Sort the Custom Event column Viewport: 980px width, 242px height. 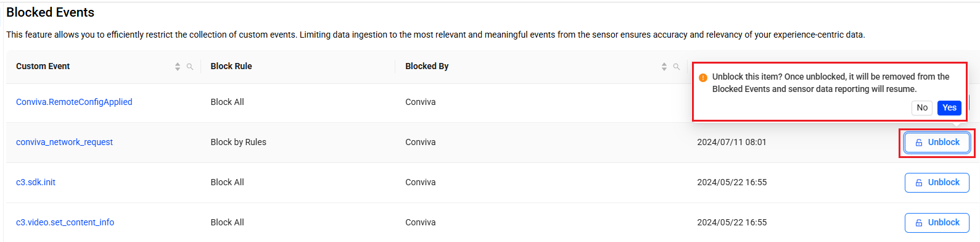pyautogui.click(x=178, y=67)
